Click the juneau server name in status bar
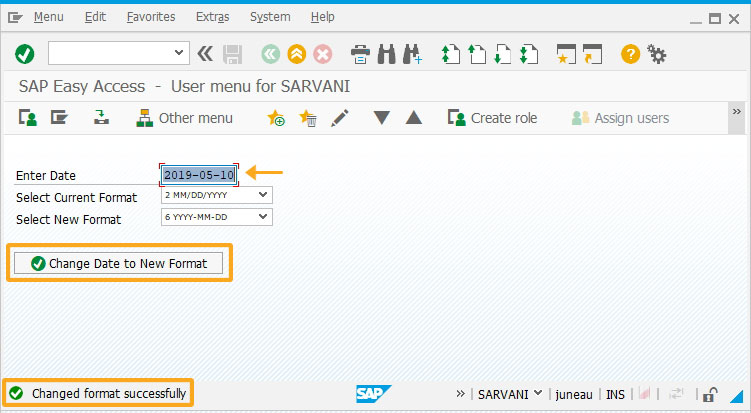The width and height of the screenshot is (751, 413). 574,395
